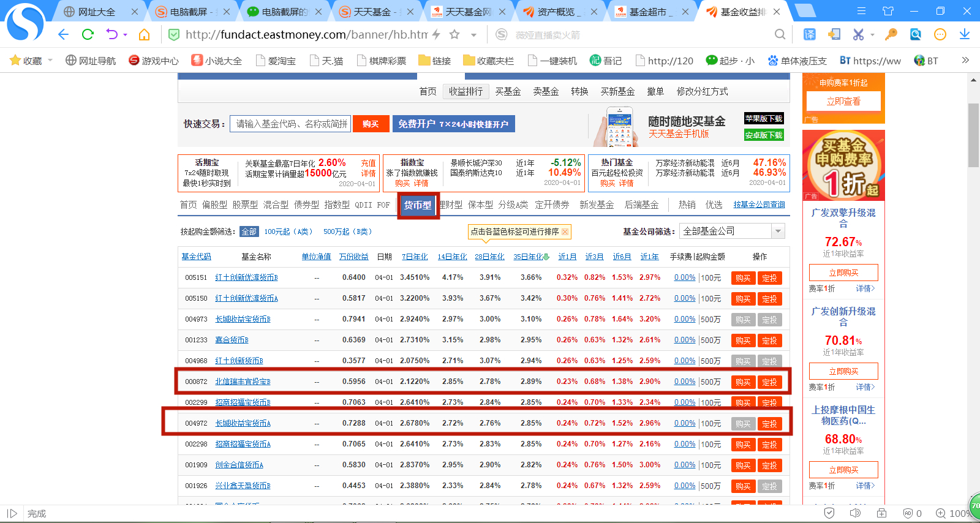Screen dimensions: 980x523
Task: Click 立即购买 under 广发双擎升级混合
Action: click(x=843, y=273)
